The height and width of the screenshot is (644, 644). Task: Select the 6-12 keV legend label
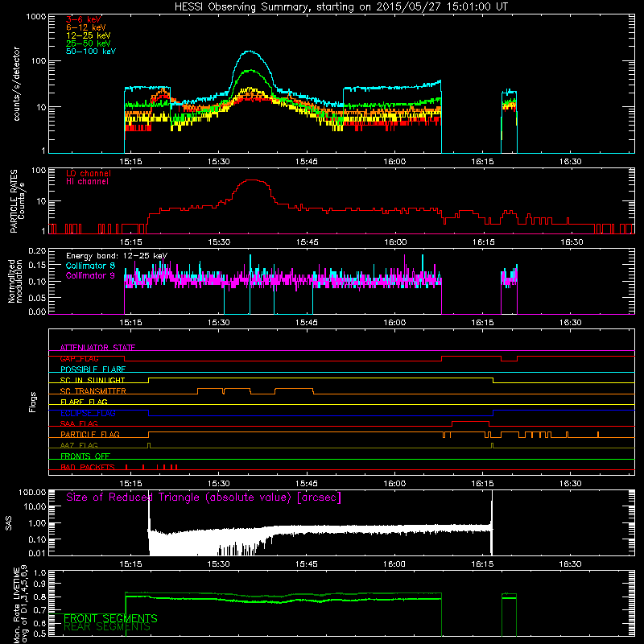86,27
